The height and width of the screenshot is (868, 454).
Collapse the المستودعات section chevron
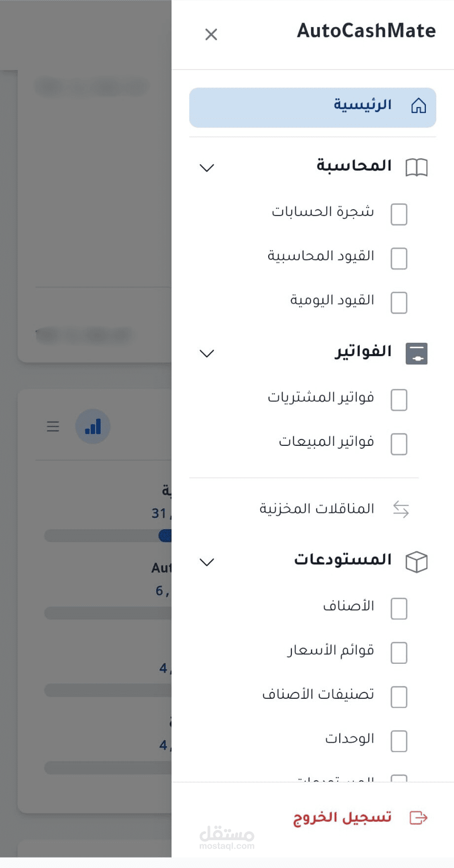pyautogui.click(x=207, y=562)
